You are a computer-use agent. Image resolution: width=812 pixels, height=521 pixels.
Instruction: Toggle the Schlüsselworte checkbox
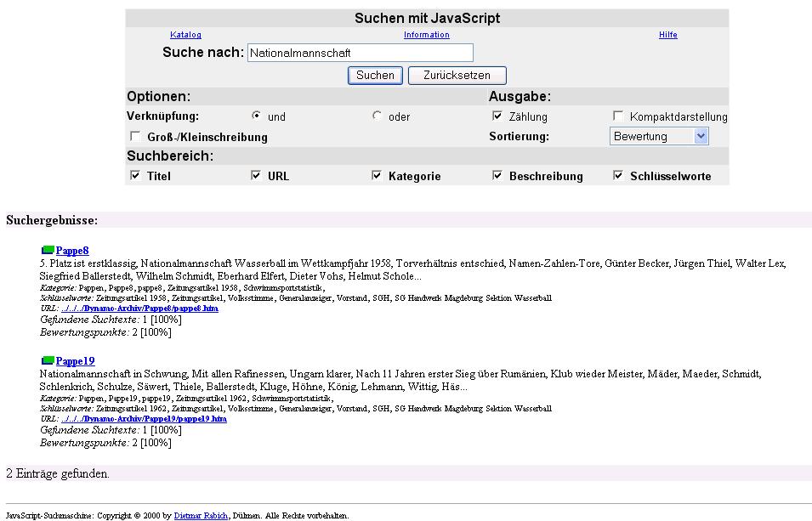pyautogui.click(x=618, y=176)
